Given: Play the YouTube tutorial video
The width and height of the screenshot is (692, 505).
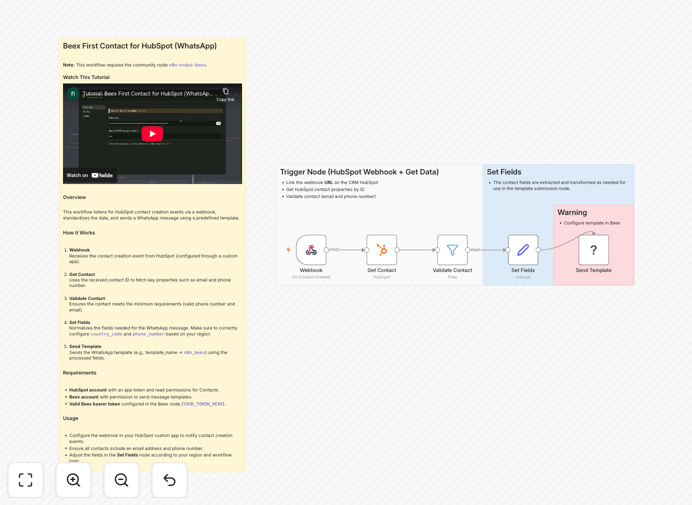Looking at the screenshot, I should coord(152,134).
